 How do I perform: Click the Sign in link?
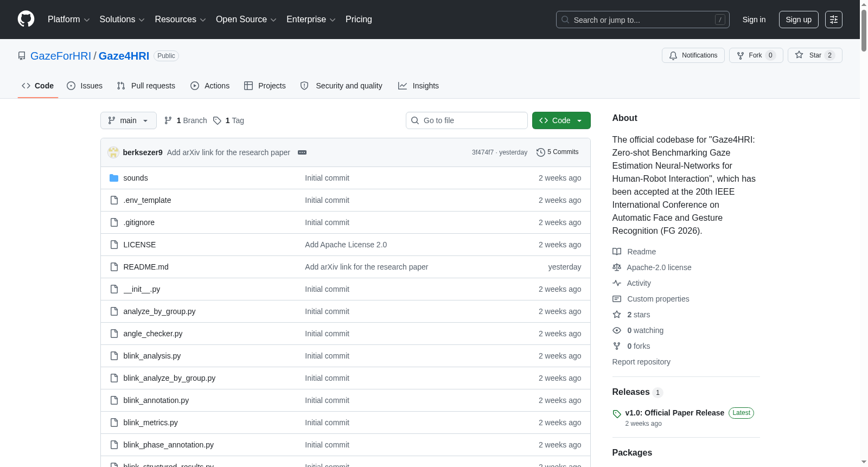coord(754,20)
